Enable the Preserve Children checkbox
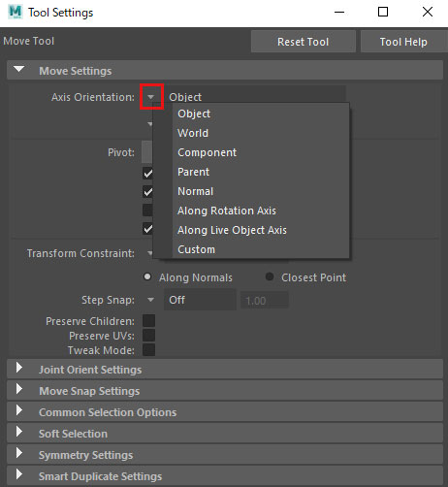448x487 pixels. 149,321
